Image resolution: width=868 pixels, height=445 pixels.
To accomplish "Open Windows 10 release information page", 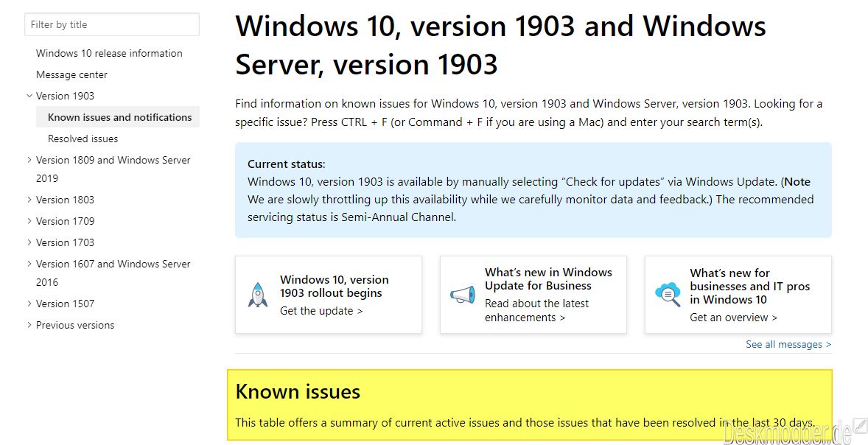I will coord(109,53).
